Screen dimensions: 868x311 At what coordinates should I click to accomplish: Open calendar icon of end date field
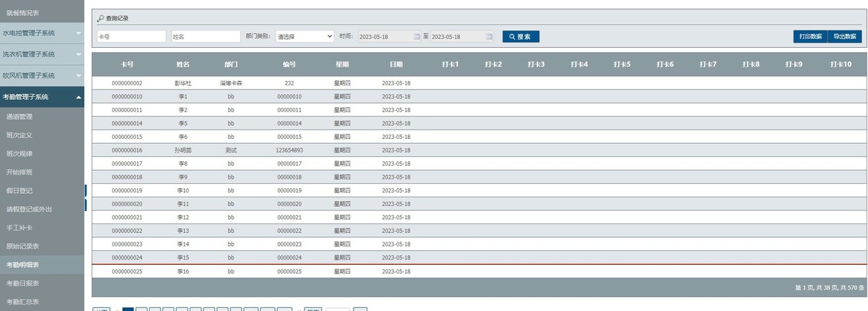(x=490, y=36)
